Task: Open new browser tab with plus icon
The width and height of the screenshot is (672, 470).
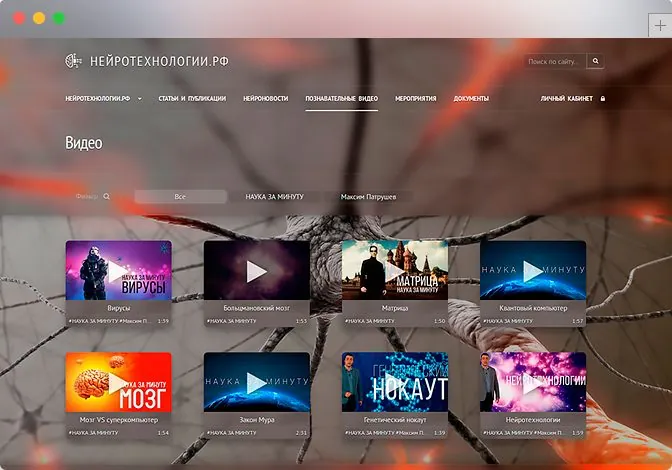Action: click(660, 25)
